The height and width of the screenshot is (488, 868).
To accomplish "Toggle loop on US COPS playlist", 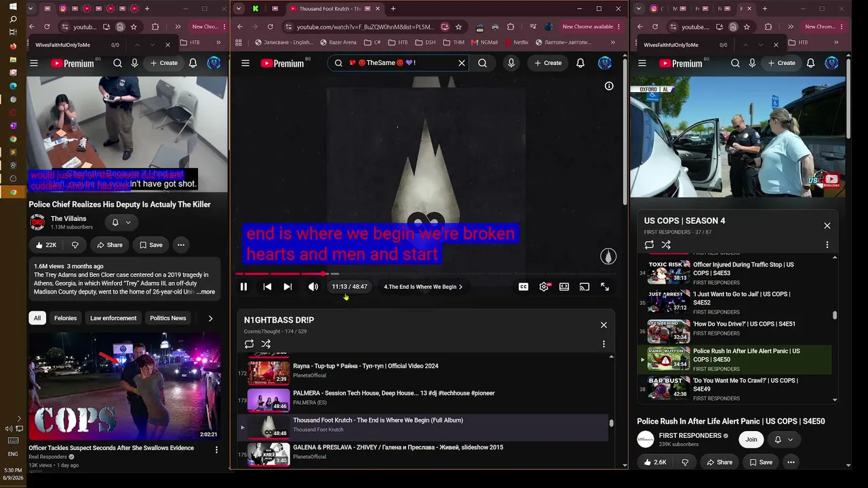I will coord(649,245).
